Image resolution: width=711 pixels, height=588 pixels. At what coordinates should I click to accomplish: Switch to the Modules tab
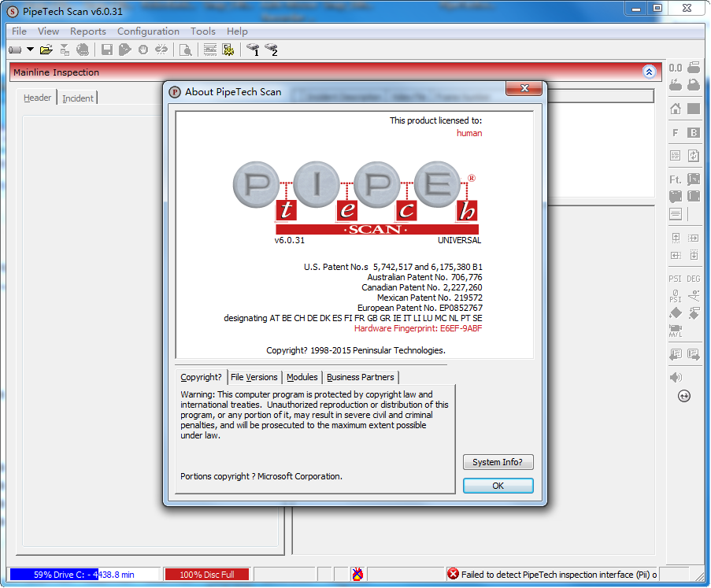point(302,377)
